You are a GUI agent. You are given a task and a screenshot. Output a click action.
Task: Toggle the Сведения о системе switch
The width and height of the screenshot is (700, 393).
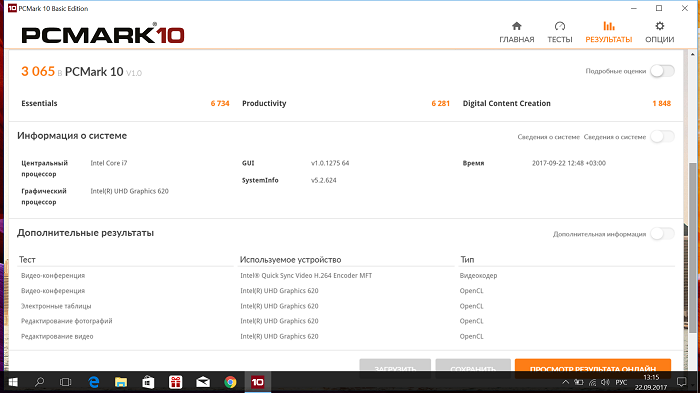662,137
